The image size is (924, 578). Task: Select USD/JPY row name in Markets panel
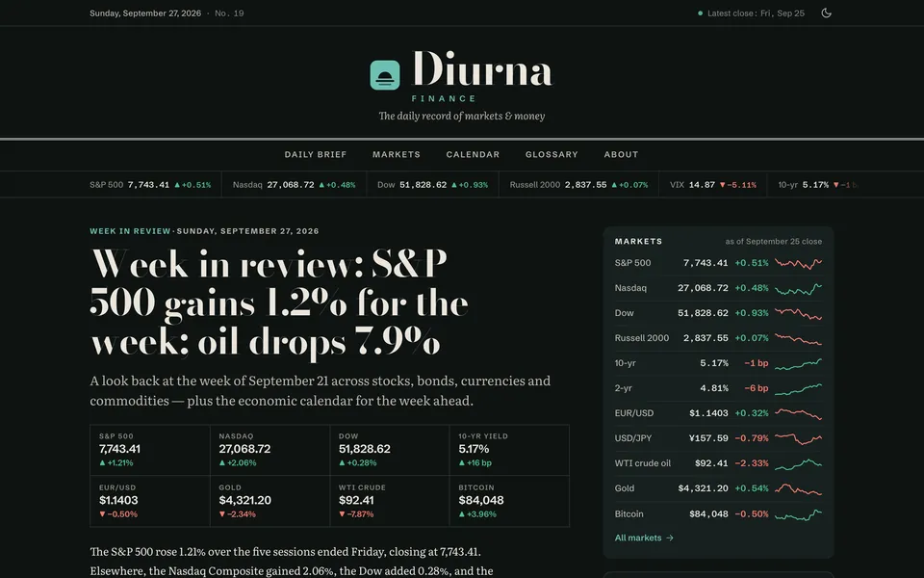[633, 439]
